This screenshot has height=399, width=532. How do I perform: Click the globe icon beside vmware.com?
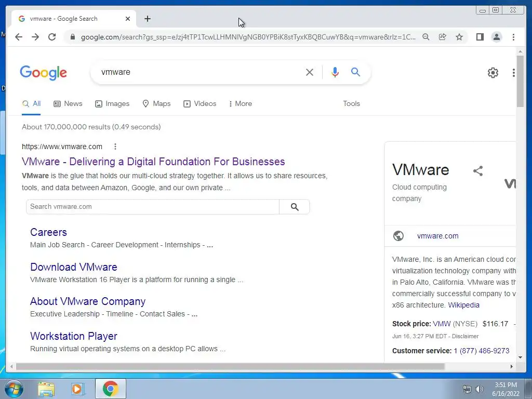click(x=398, y=236)
